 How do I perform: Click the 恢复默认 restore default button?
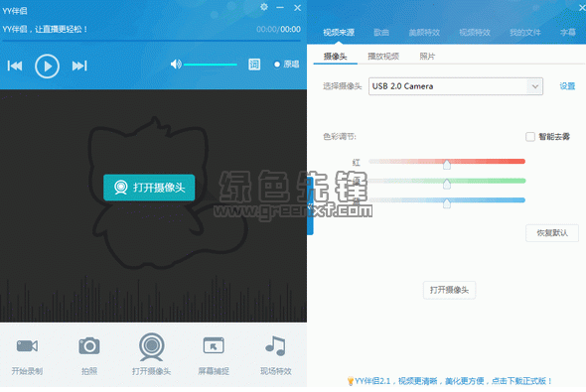click(x=552, y=233)
